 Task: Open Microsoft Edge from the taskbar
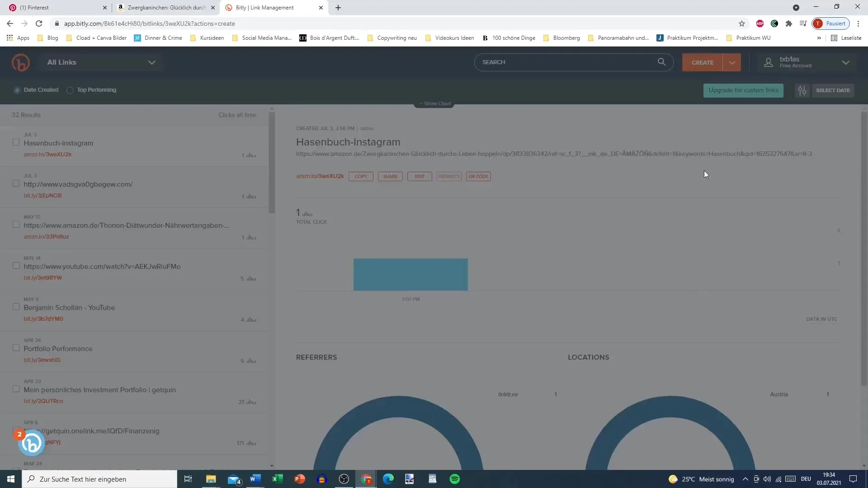[388, 479]
